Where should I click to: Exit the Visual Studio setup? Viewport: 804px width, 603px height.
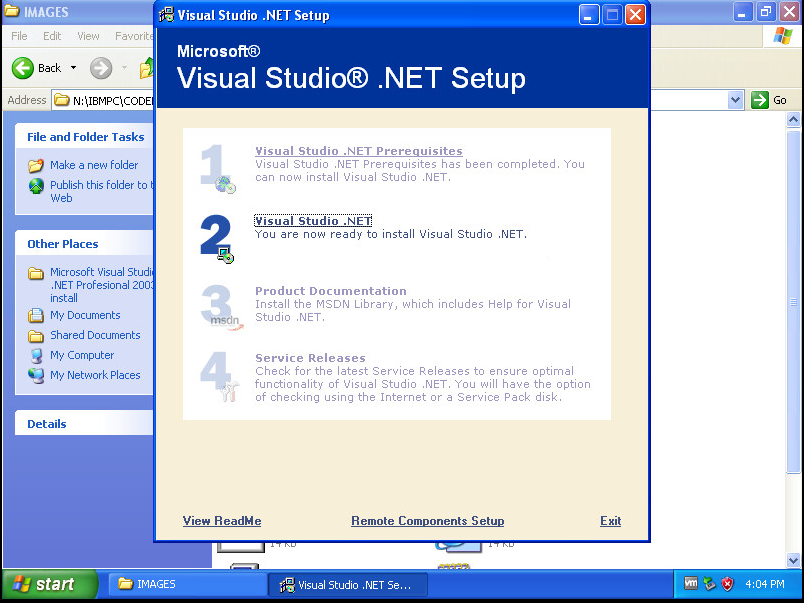click(x=610, y=521)
